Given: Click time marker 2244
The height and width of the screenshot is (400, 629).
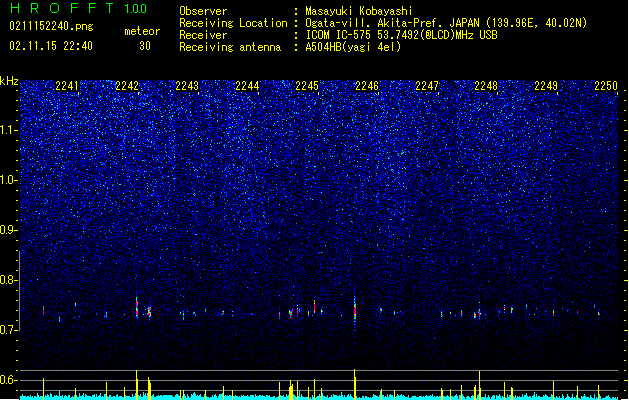Looking at the screenshot, I should [247, 86].
